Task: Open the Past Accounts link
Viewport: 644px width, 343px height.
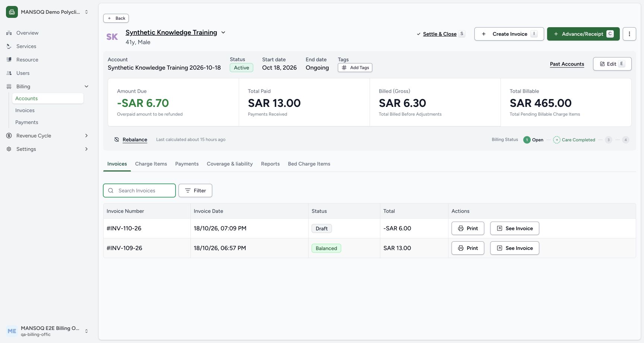Action: 567,64
